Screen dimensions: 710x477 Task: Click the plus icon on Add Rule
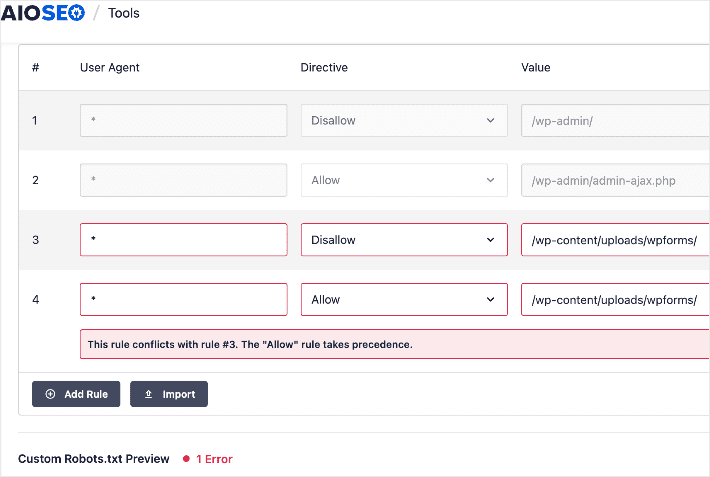click(x=50, y=394)
